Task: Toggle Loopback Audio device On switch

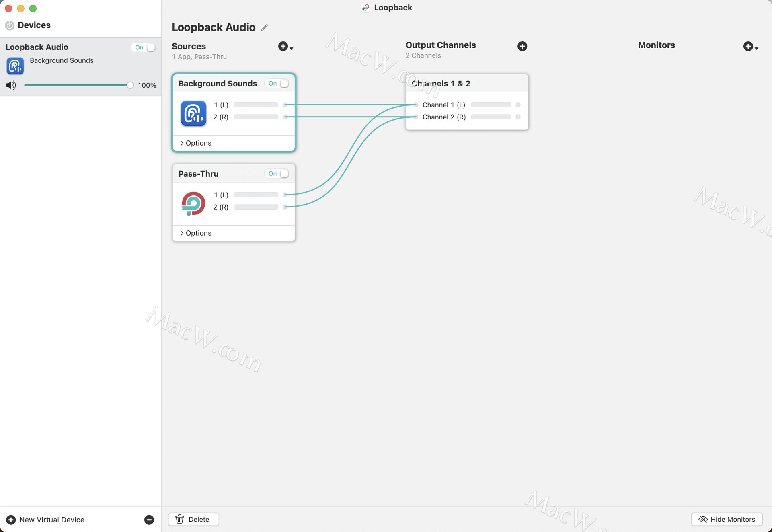Action: (x=144, y=47)
